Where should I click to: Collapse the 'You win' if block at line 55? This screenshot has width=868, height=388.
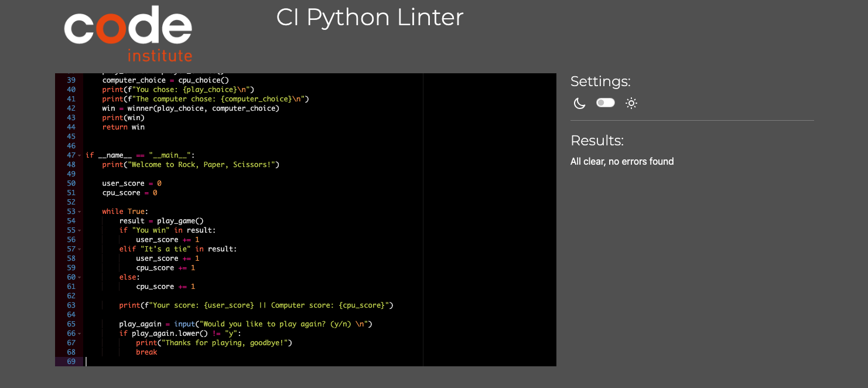coord(79,230)
